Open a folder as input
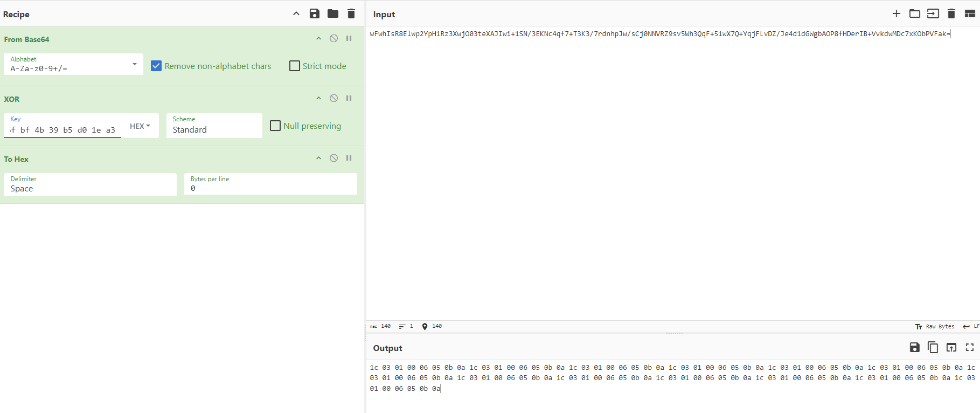Screen dimensions: 980x413 pos(915,13)
